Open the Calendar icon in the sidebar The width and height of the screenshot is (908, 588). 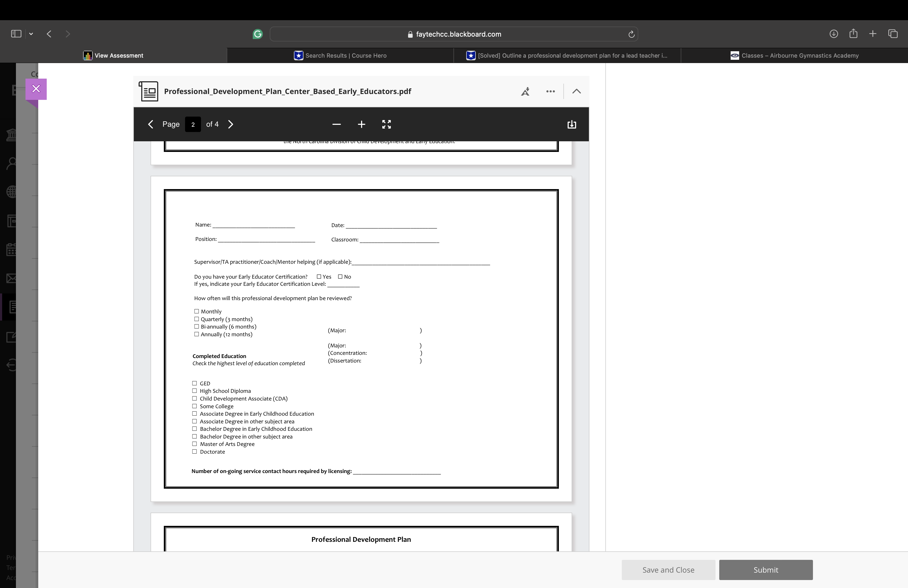11,250
